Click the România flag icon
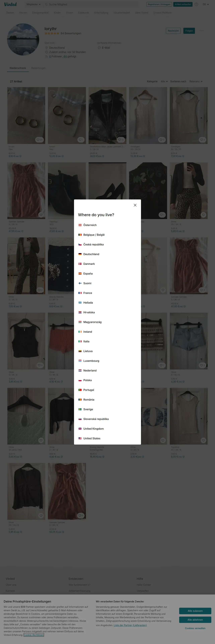 point(80,400)
